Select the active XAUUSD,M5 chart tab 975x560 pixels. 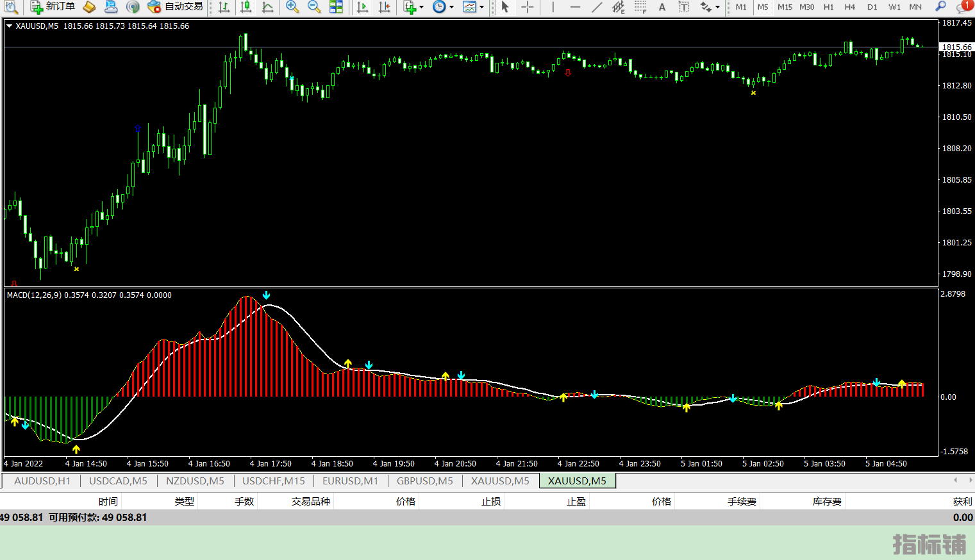coord(577,481)
